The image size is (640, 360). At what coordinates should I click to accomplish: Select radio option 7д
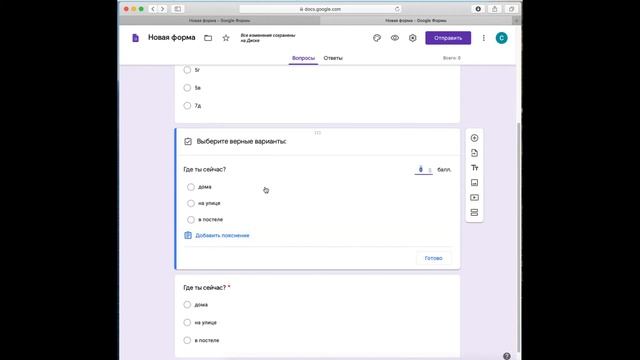[187, 106]
